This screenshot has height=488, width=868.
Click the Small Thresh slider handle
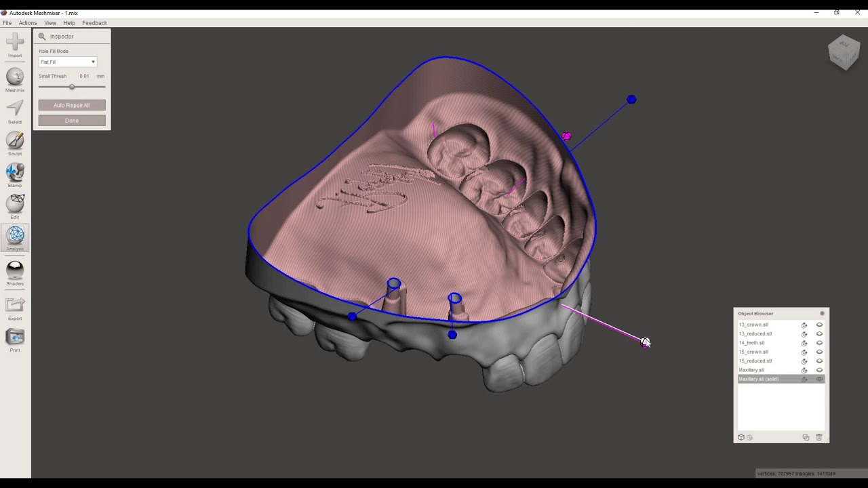[72, 87]
